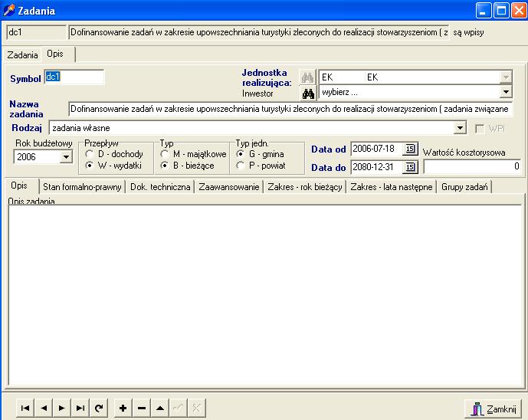
Task: Jump to last record button
Action: [x=80, y=409]
